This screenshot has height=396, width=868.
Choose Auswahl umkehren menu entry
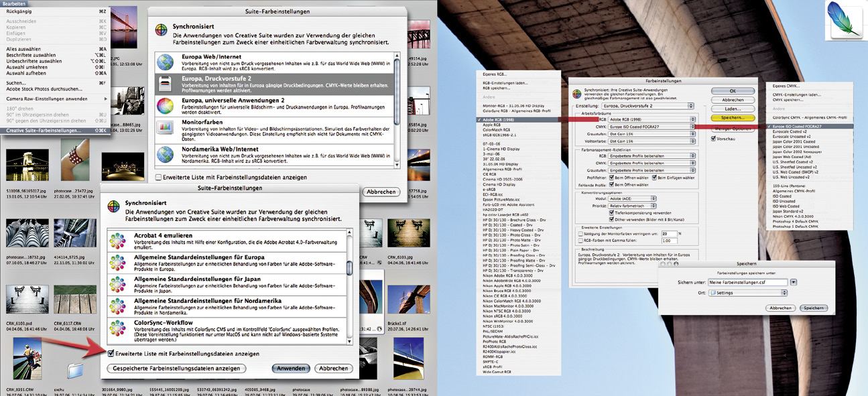[x=55, y=67]
